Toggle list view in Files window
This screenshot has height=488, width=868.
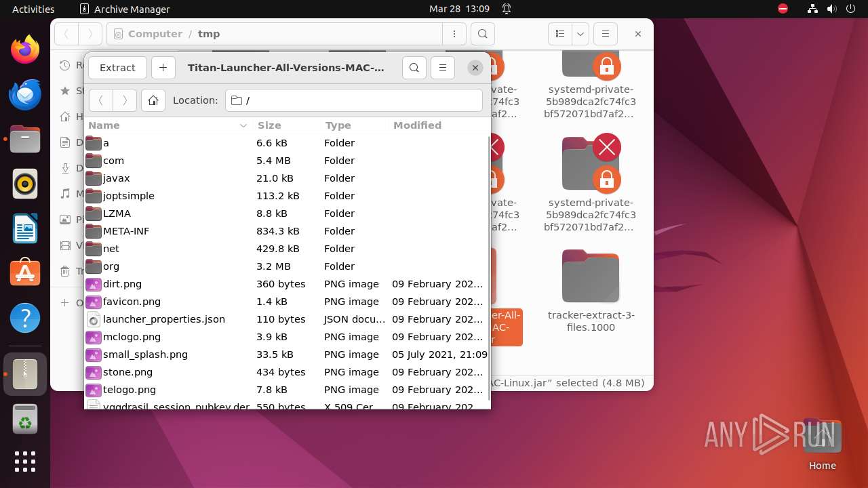[x=559, y=34]
